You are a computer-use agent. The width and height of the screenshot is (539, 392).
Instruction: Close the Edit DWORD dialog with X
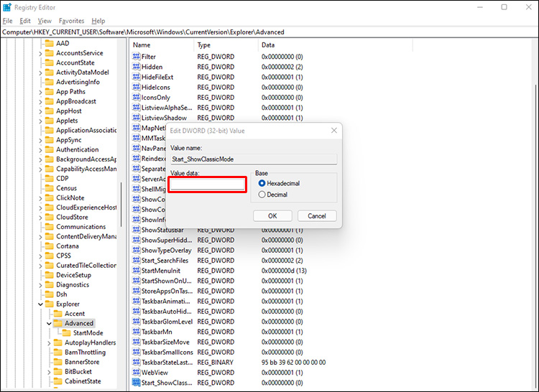pyautogui.click(x=333, y=131)
